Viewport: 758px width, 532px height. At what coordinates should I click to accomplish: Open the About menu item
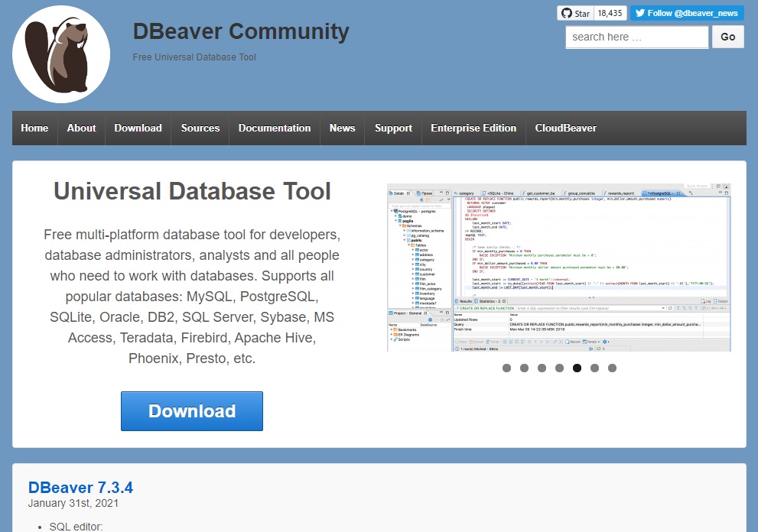click(x=81, y=128)
